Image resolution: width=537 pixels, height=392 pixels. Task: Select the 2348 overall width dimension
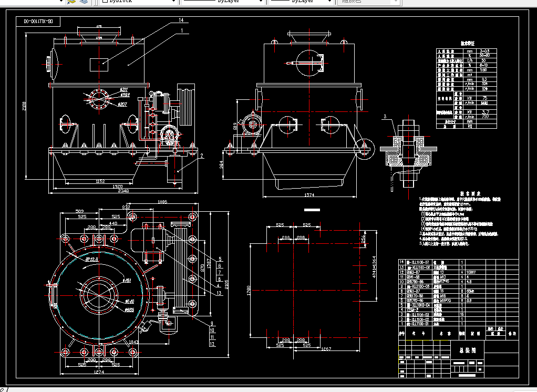123,191
